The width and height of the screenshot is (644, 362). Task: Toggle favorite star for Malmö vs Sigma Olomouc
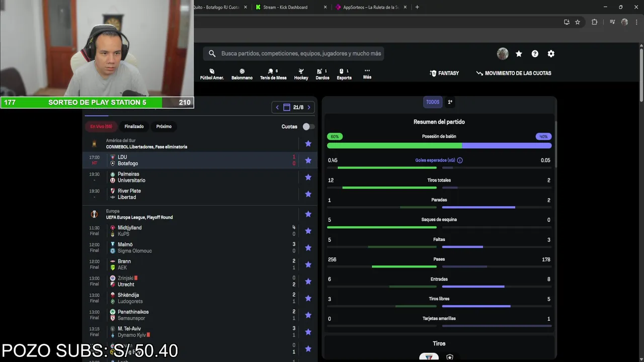coord(308,248)
